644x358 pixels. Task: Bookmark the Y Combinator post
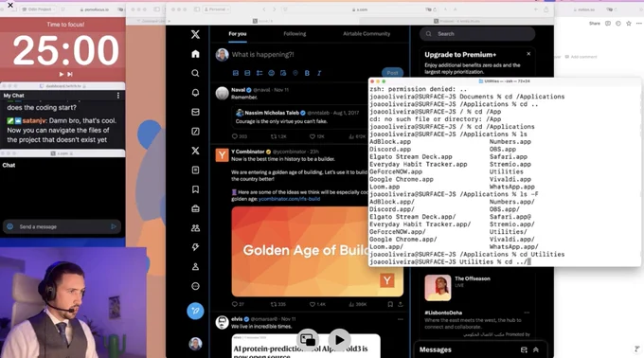(x=390, y=304)
